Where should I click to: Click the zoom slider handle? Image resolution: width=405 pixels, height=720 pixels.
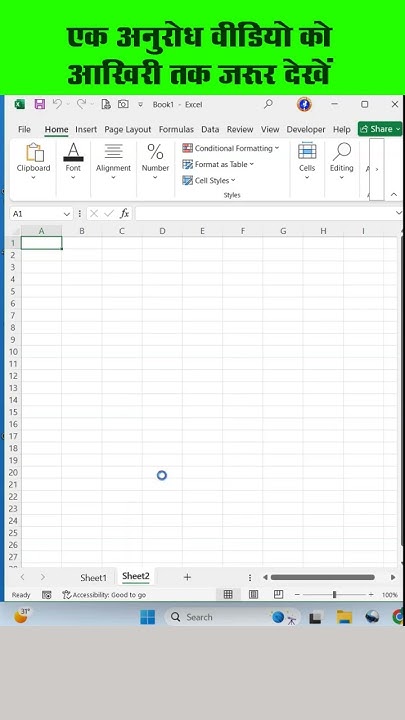coord(334,595)
